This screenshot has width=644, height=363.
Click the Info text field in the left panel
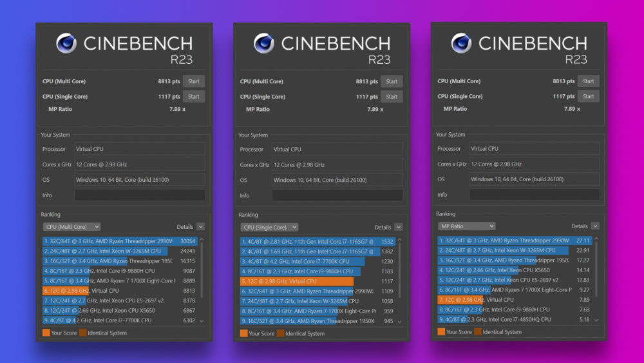tap(140, 195)
